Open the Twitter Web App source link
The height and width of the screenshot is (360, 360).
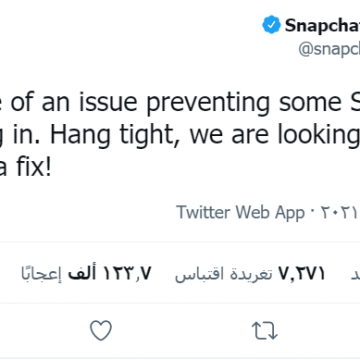pos(240,212)
